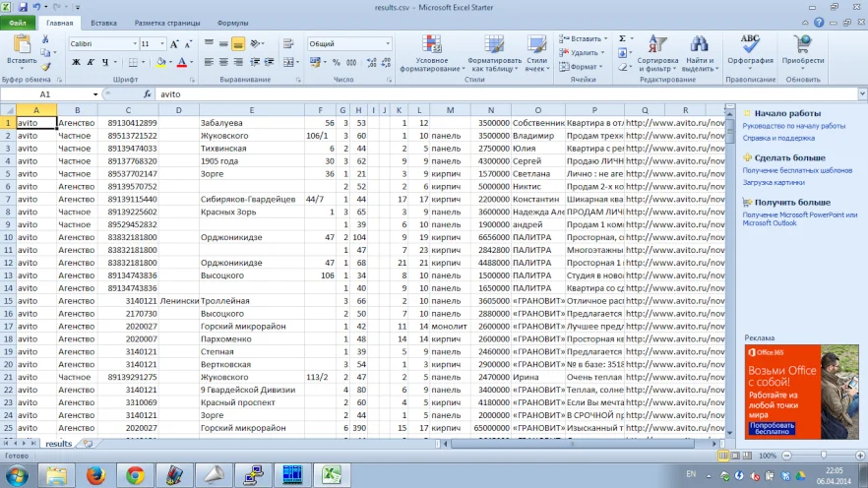This screenshot has width=868, height=488.
Task: Open the font size 11 dropdown
Action: coord(161,44)
